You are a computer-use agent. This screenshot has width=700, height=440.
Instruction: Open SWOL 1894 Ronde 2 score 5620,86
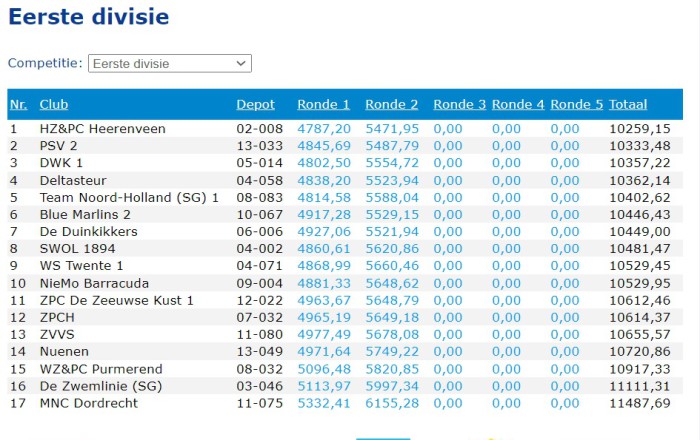click(392, 249)
